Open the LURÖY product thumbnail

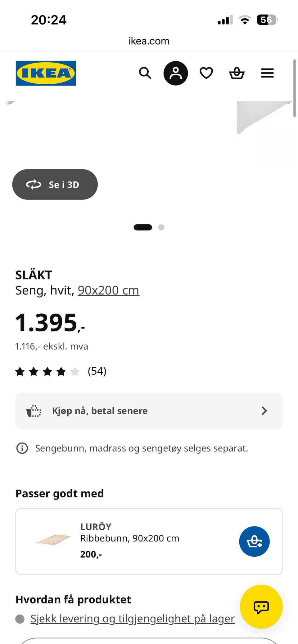tap(52, 540)
